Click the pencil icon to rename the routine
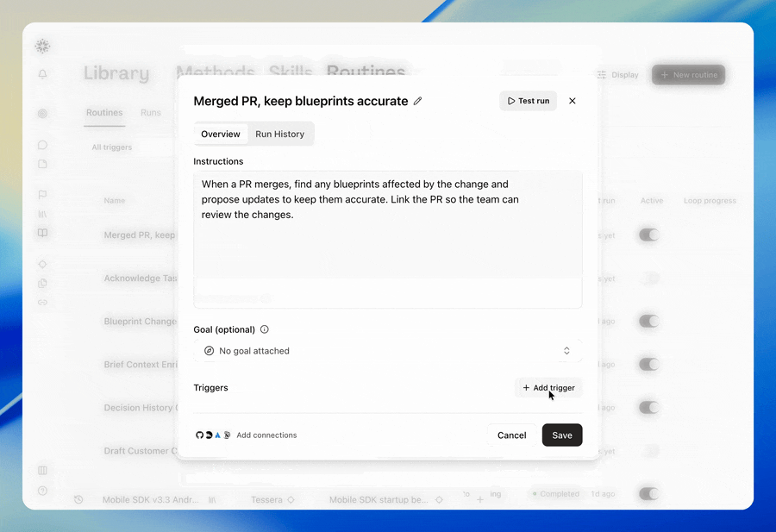The width and height of the screenshot is (776, 532). (x=417, y=101)
